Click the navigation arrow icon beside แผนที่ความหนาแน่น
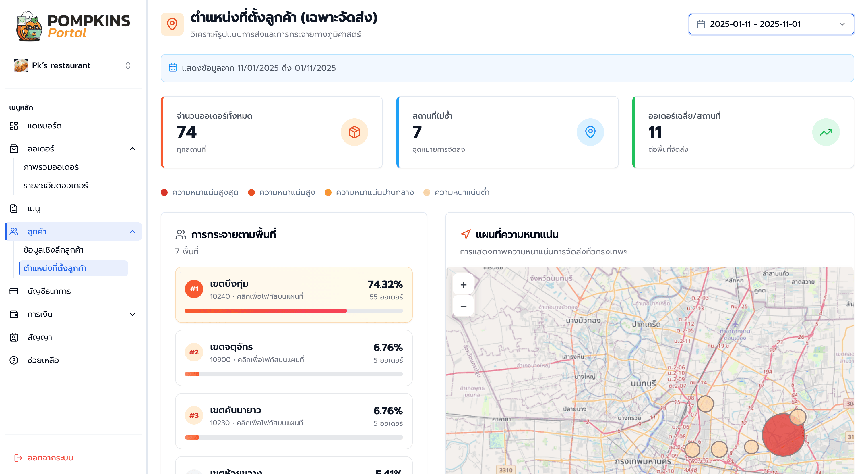The image size is (868, 474). [x=466, y=234]
